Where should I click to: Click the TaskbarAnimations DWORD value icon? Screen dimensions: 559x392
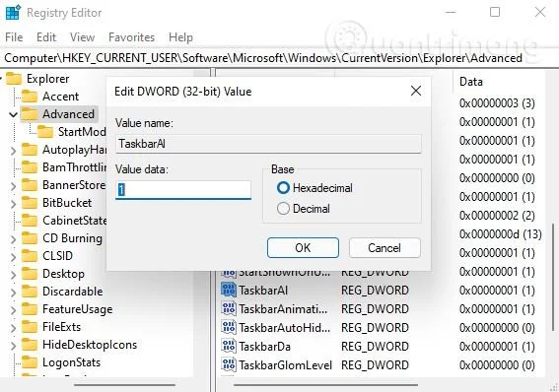pos(229,308)
